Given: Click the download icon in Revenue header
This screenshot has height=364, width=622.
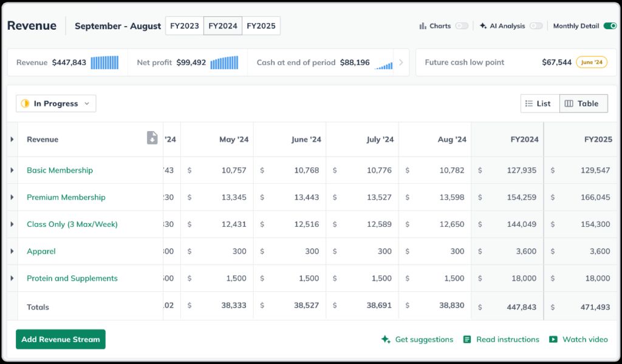Looking at the screenshot, I should pos(152,138).
